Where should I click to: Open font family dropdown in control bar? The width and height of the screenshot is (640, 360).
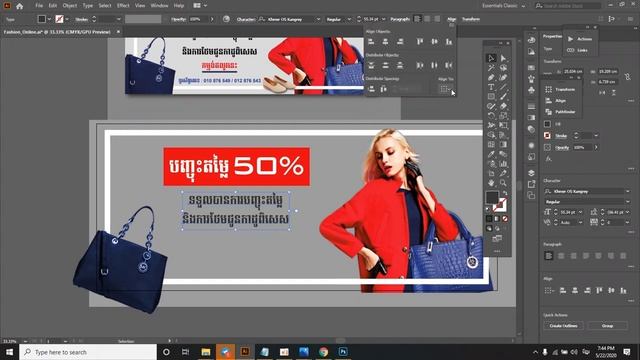318,19
